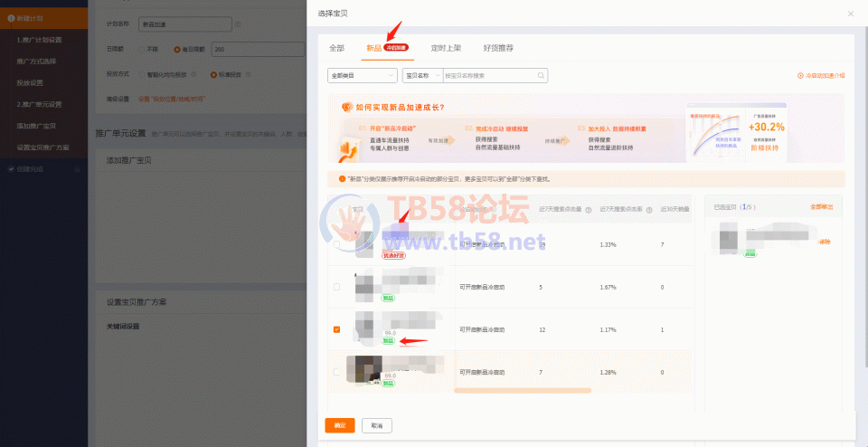The image size is (868, 447).
Task: Open the 宝贝名称 search type dropdown
Action: click(422, 76)
